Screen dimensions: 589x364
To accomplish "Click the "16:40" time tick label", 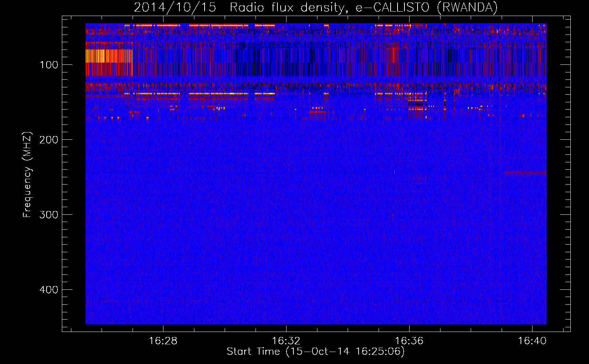I will pos(532,341).
